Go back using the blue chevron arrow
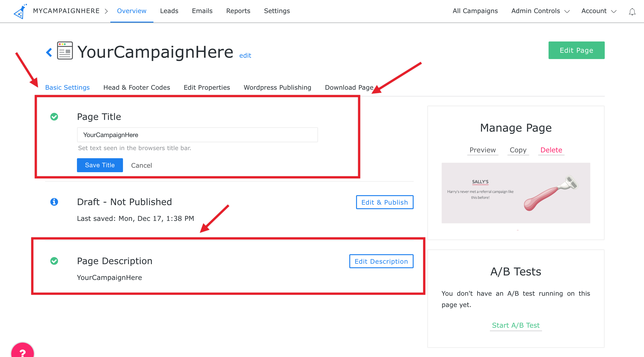This screenshot has width=644, height=357. (x=49, y=52)
